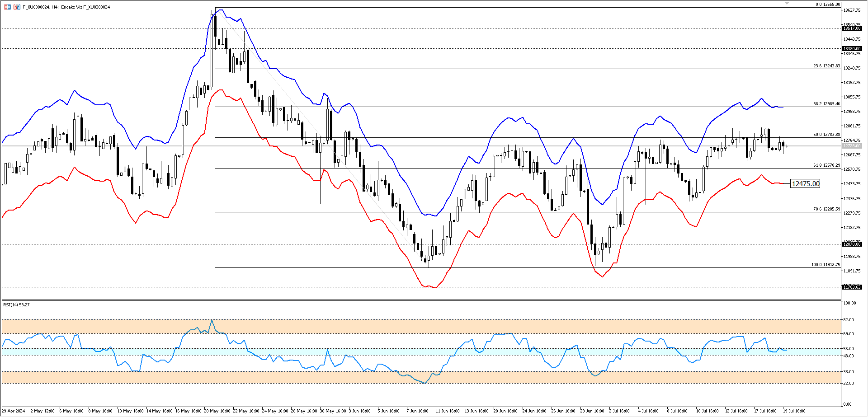Click the 50.0 12783.88 Fibonacci level label
868x417 pixels.
[x=826, y=135]
